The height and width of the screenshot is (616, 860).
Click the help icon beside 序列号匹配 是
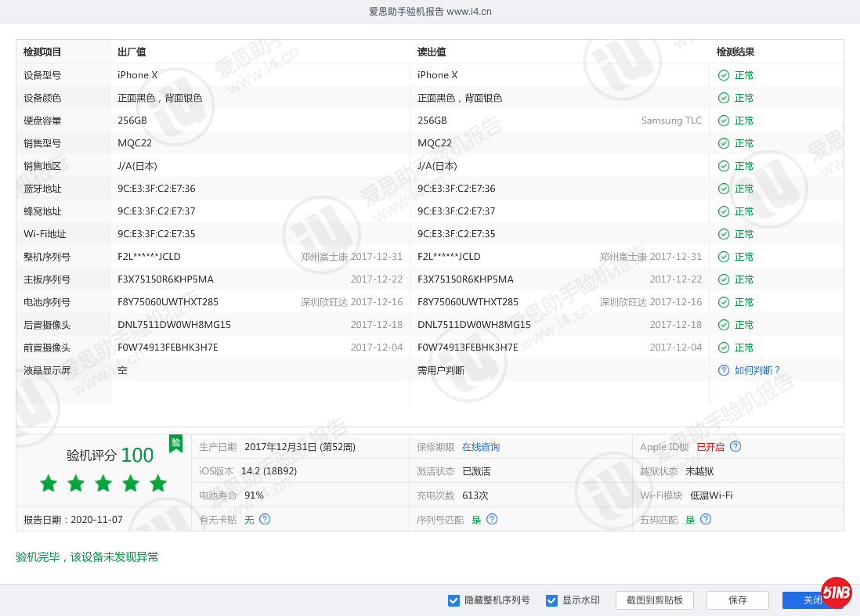coord(492,519)
